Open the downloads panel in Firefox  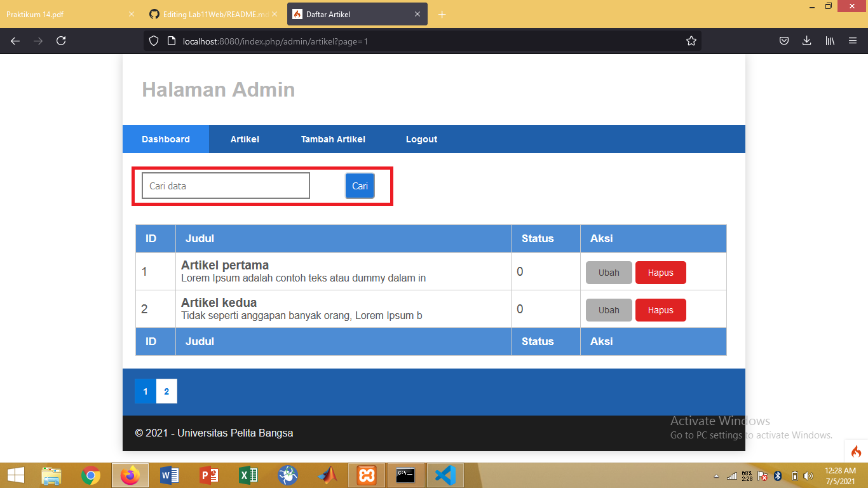[806, 40]
